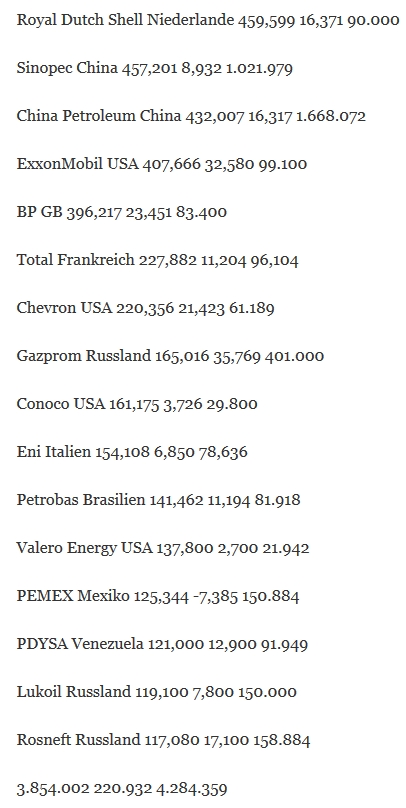This screenshot has width=406, height=808.
Task: Click the value 401.000 in Gazprom row
Action: click(x=294, y=356)
